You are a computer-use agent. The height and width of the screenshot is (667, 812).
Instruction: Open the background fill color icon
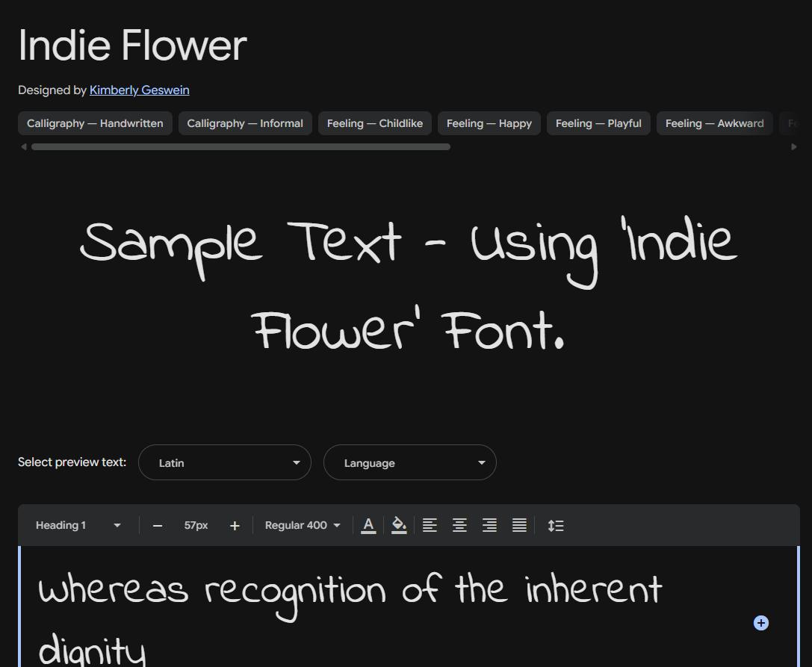pyautogui.click(x=399, y=525)
